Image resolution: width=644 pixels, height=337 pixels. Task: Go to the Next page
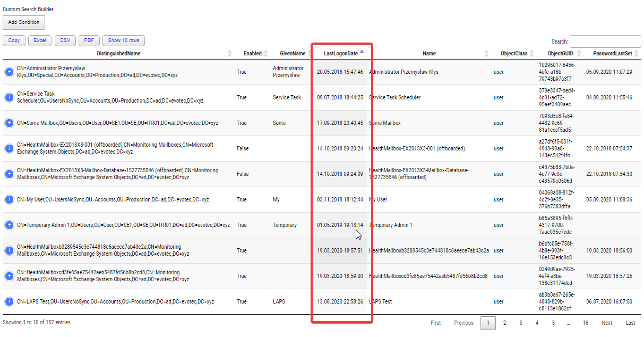point(607,323)
